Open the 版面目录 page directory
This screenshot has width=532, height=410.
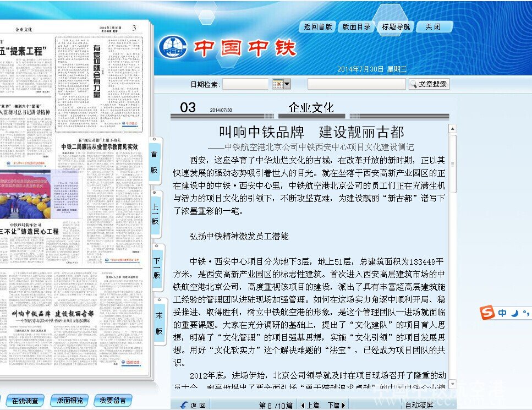click(357, 27)
